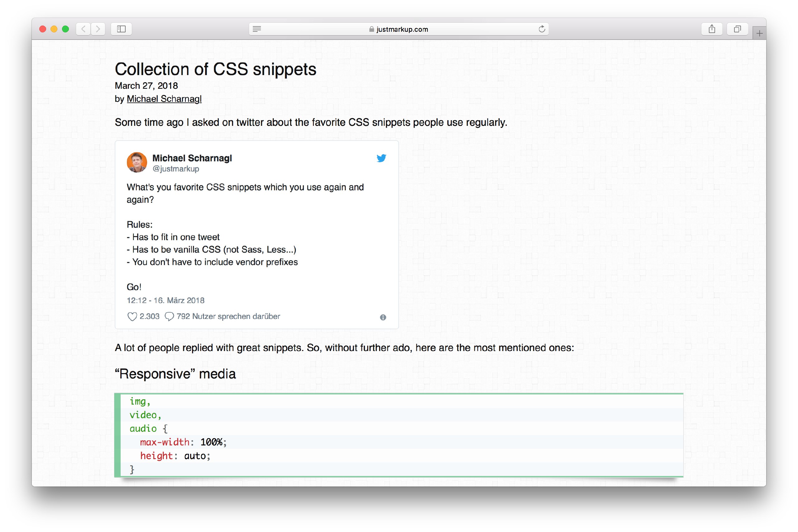Image resolution: width=798 pixels, height=532 pixels.
Task: Open a new tab with the plus button
Action: pyautogui.click(x=759, y=33)
